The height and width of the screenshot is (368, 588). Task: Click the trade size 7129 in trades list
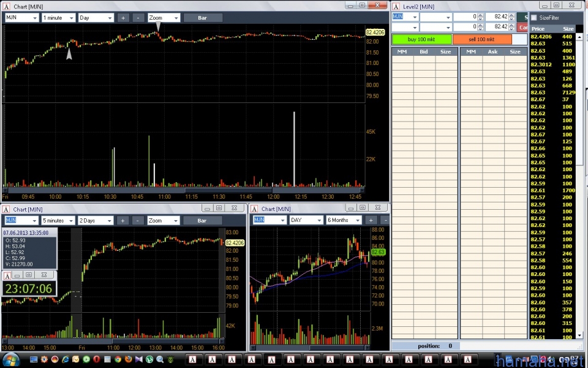(568, 93)
